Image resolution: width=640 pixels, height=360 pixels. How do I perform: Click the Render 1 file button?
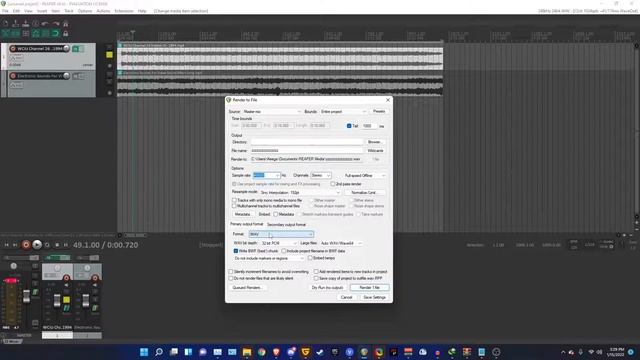point(369,288)
